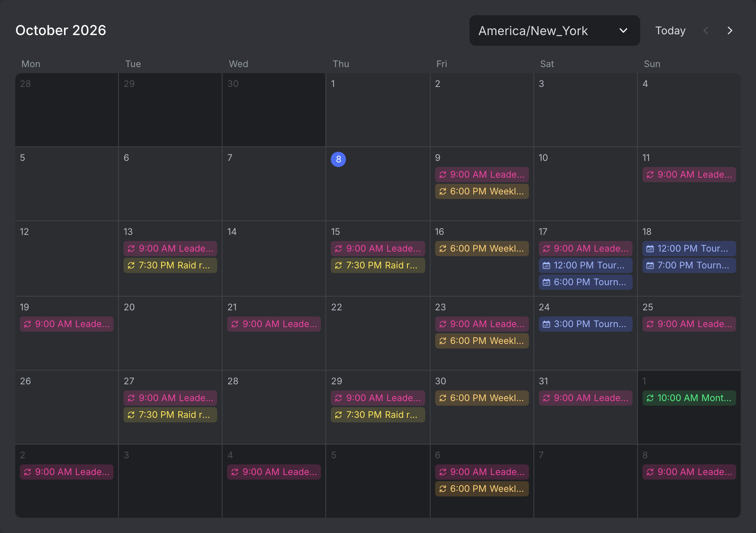Viewport: 756px width, 533px height.
Task: Select October 7 day cell
Action: pyautogui.click(x=274, y=184)
